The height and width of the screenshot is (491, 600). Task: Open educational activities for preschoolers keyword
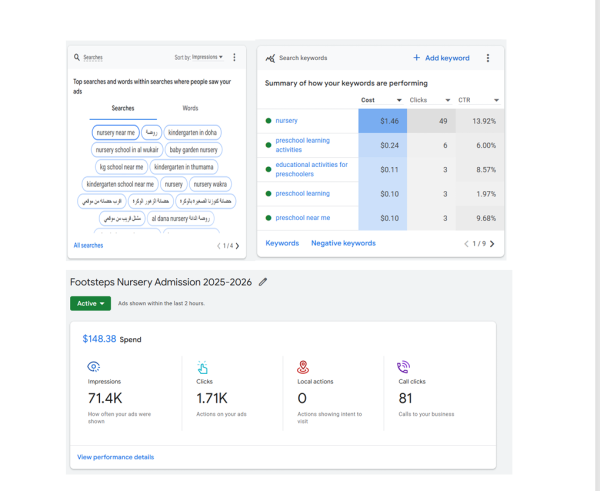[x=311, y=169]
